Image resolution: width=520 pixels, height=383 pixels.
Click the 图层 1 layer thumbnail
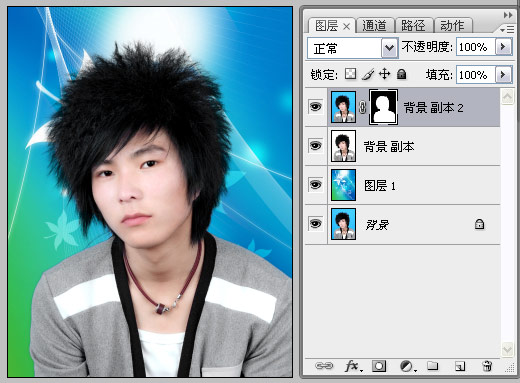[343, 185]
